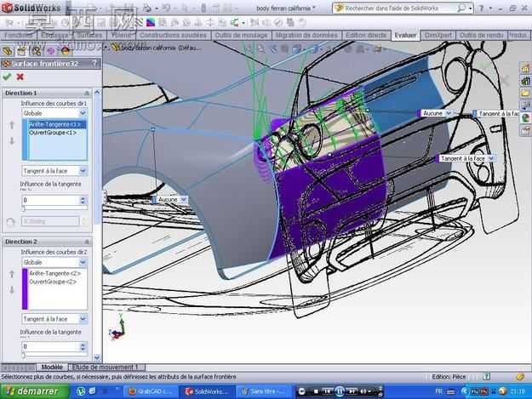
Task: Accept the boundary surface with green checkmark
Action: click(7, 77)
